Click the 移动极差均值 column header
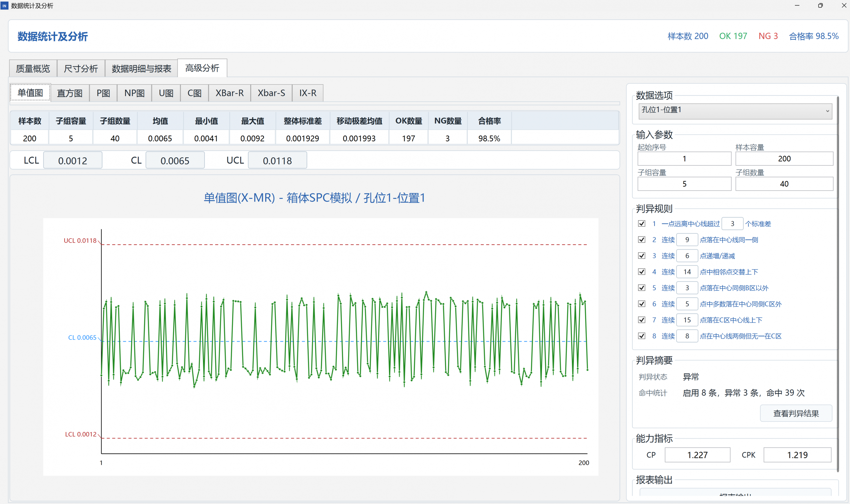 pos(359,121)
